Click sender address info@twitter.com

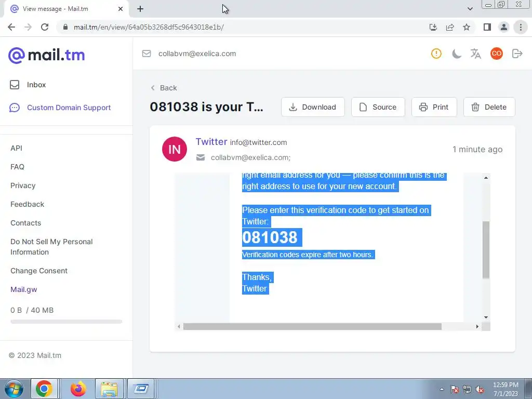(259, 142)
